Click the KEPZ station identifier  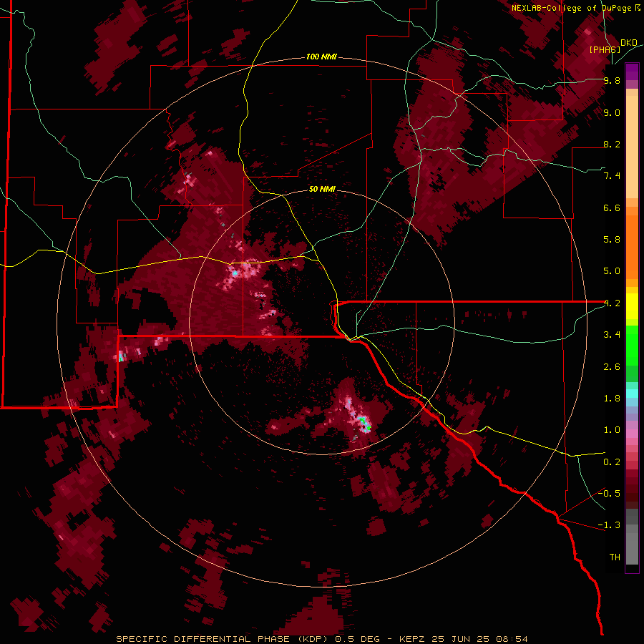coord(412,639)
